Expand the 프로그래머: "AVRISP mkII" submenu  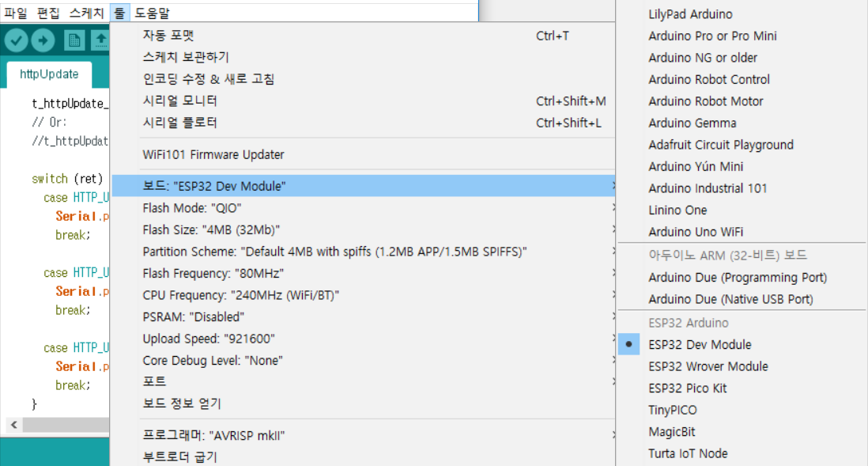pyautogui.click(x=363, y=435)
